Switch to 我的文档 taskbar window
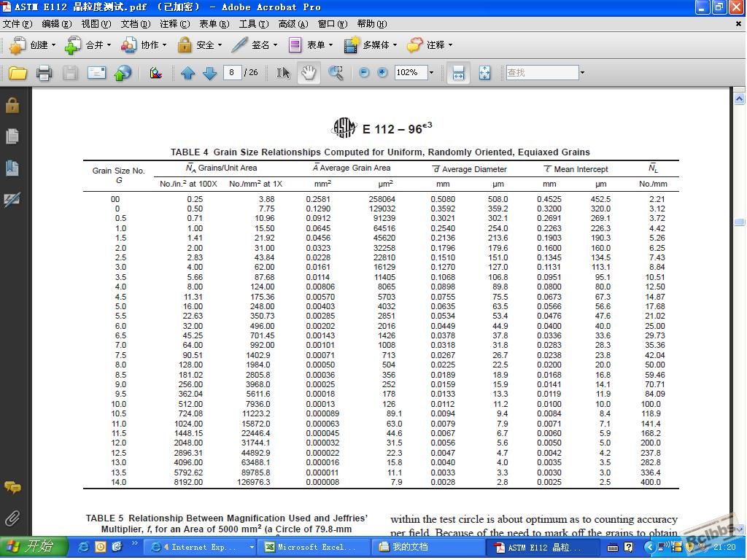Image resolution: width=747 pixels, height=560 pixels. [x=427, y=547]
